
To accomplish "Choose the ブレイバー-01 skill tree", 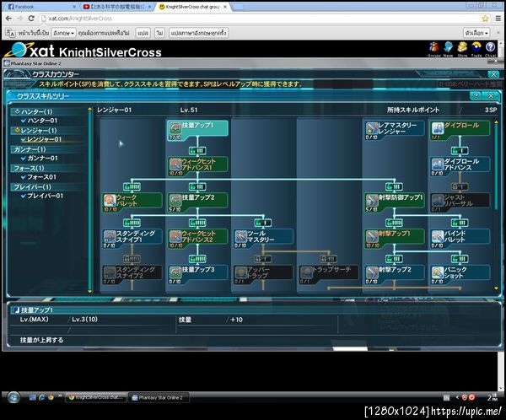I will pos(45,196).
